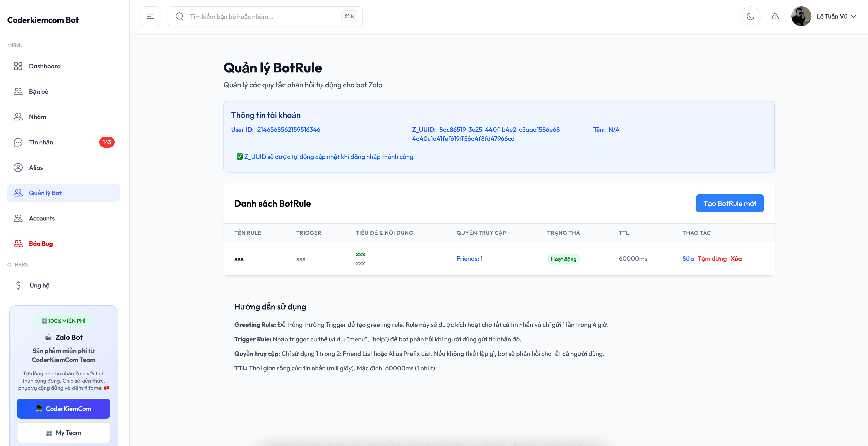Click the Tin nhắn chat bubble icon
Image resolution: width=868 pixels, height=446 pixels.
click(x=18, y=142)
